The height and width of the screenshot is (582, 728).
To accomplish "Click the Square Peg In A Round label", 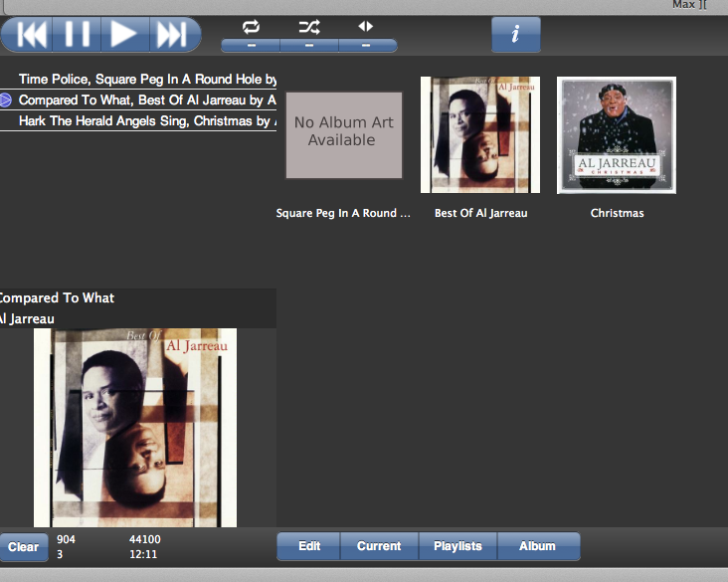I will tap(343, 213).
